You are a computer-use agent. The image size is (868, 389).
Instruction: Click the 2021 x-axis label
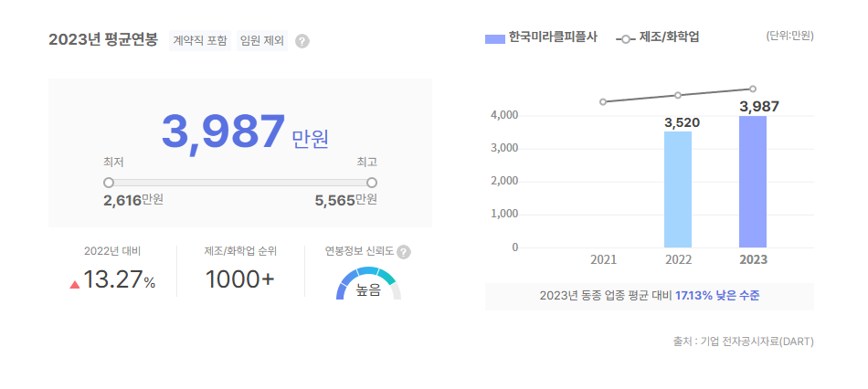[x=603, y=260]
